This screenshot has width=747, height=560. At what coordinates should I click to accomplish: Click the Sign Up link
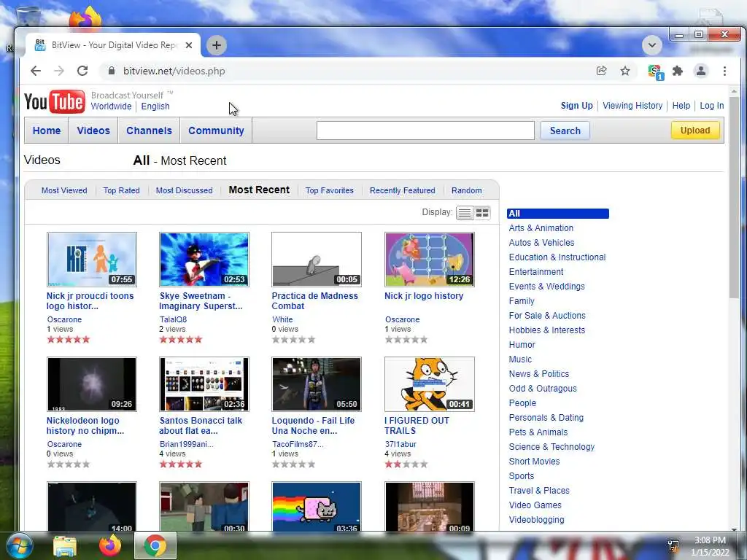(x=577, y=106)
